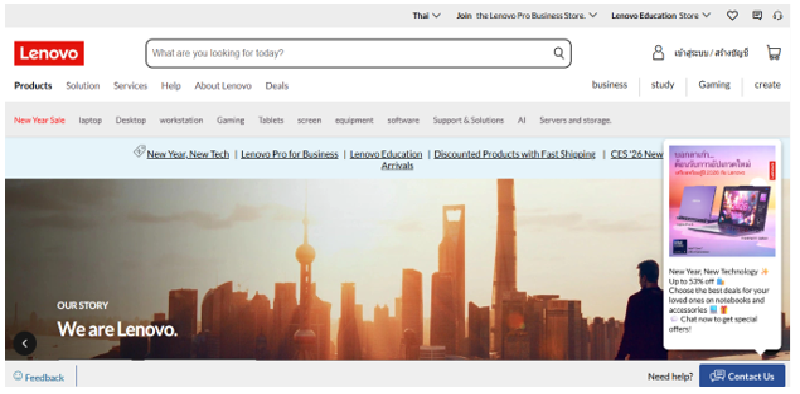
Task: Select the Gaming category link at top right
Action: [714, 85]
